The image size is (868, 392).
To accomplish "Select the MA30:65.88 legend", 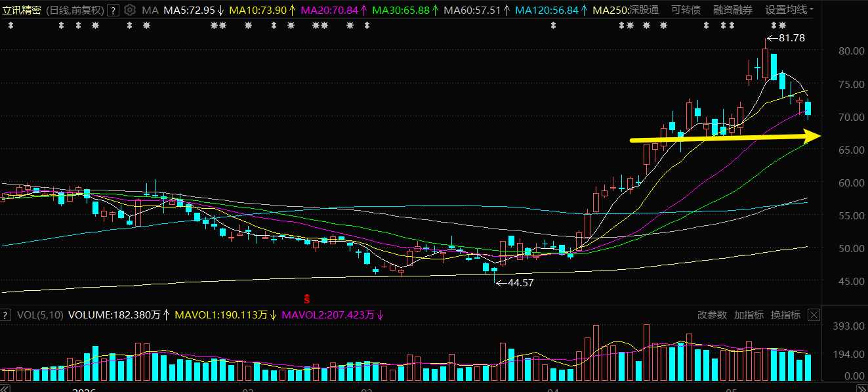I will point(401,10).
